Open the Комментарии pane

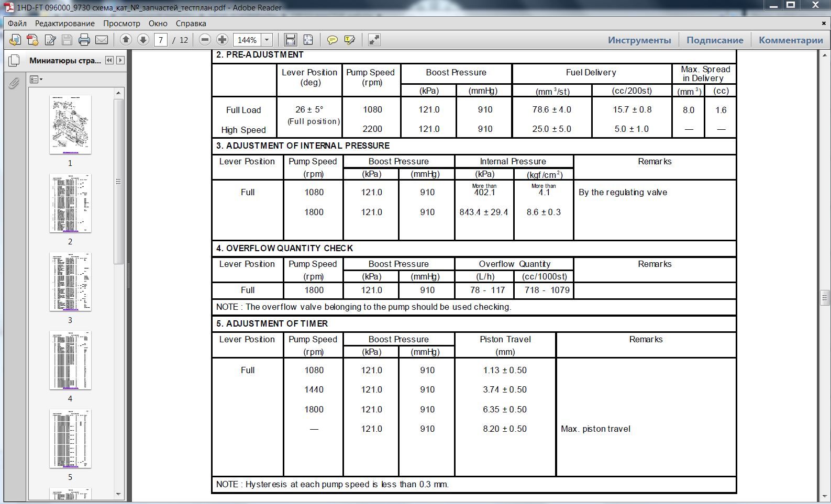point(791,40)
